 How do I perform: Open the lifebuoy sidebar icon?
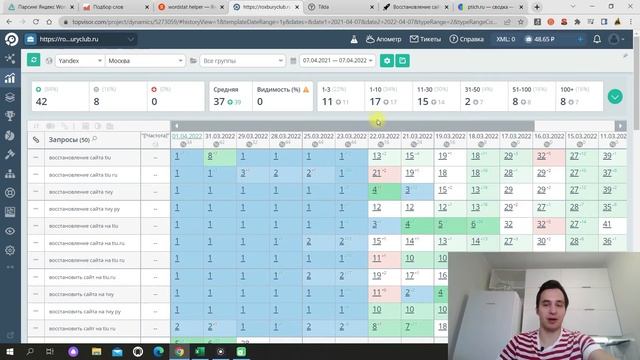[x=10, y=193]
